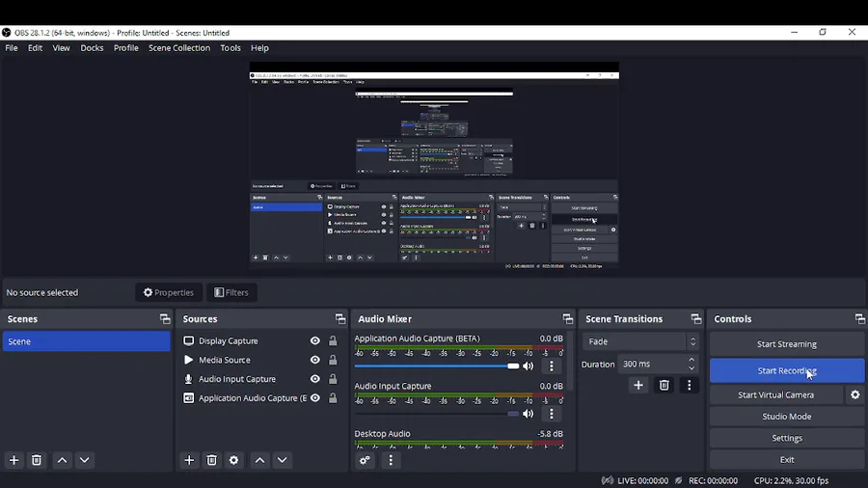Lock the Media Source source
This screenshot has width=868, height=488.
pos(333,360)
